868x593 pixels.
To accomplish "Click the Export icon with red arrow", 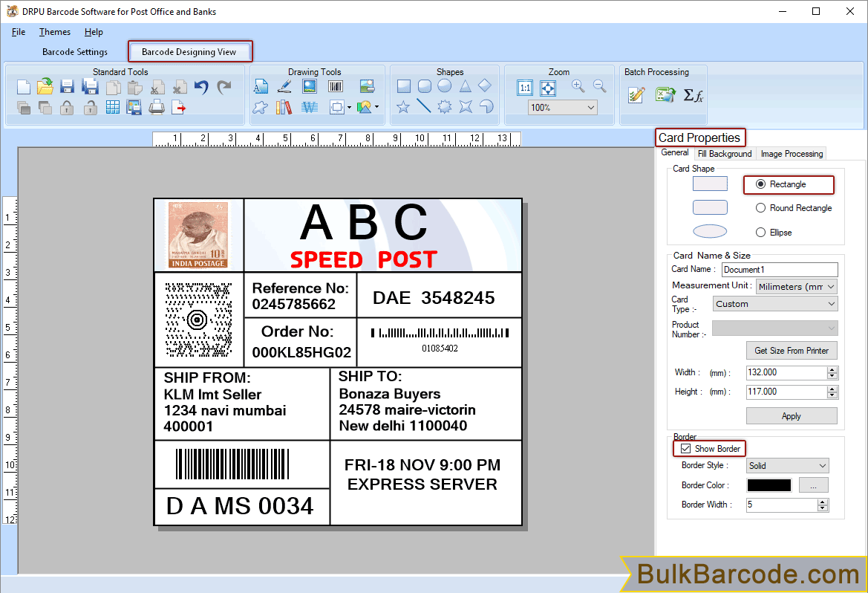I will point(179,108).
